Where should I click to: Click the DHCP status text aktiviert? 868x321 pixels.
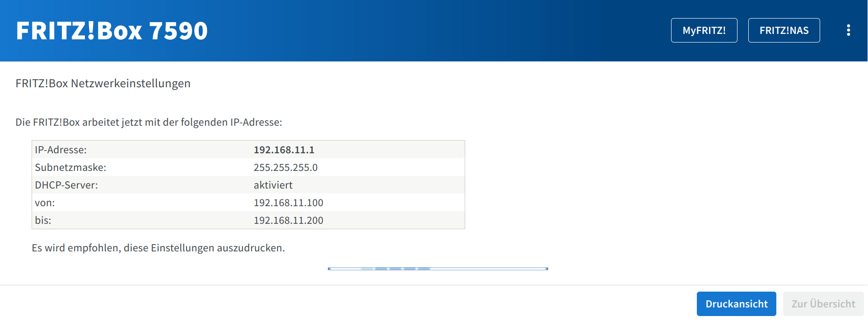pos(273,185)
